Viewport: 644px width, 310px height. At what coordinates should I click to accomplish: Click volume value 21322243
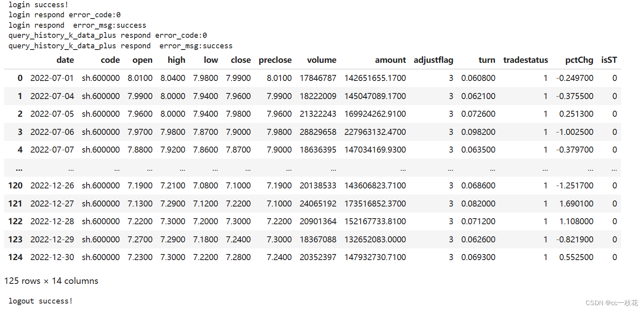click(318, 114)
